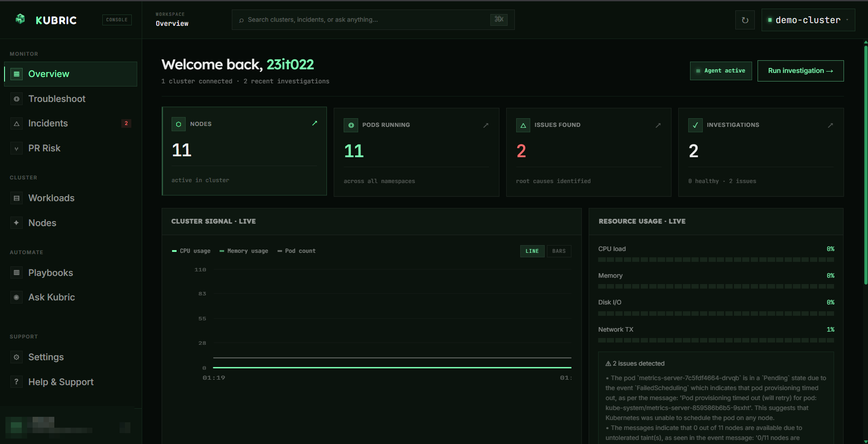Click the Ask Kubric sparkle icon
Viewport: 868px width, 444px height.
coord(17,297)
